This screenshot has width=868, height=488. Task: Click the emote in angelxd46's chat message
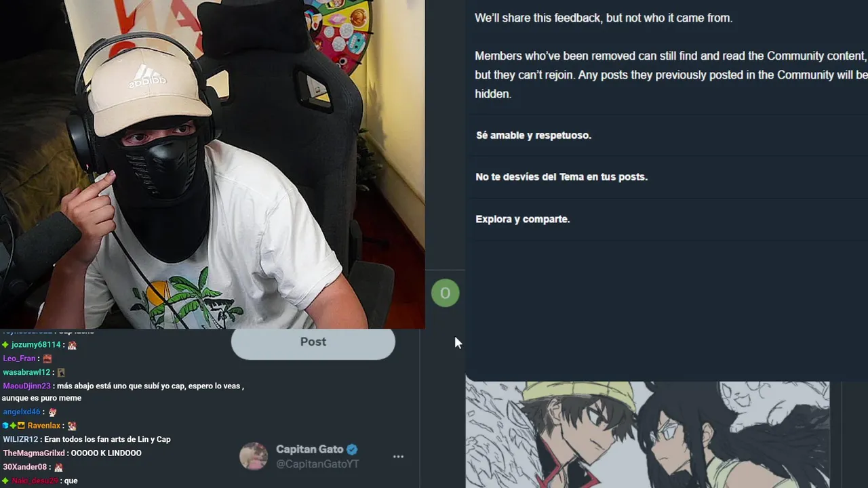(52, 412)
